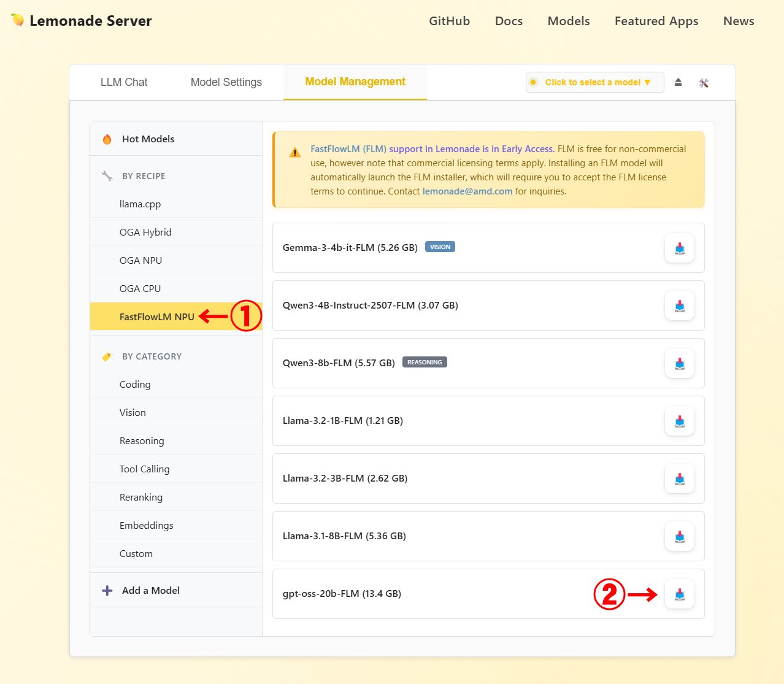
Task: Click the VISION badge on Gemma-3-4b-it-FLM
Action: click(440, 247)
